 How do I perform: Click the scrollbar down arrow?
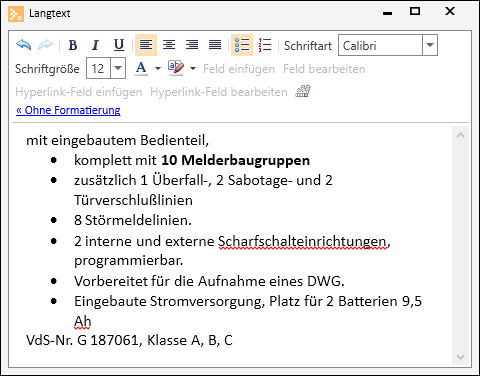pyautogui.click(x=460, y=357)
